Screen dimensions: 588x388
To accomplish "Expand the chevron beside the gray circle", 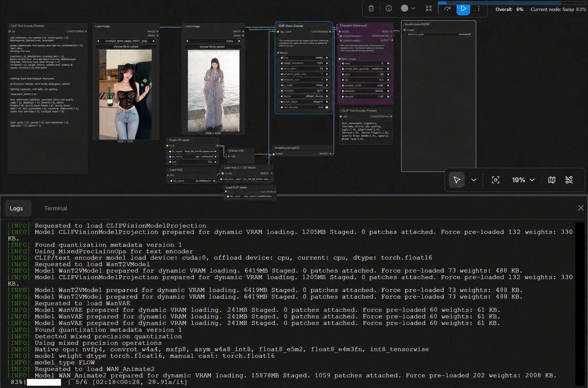I will (x=413, y=8).
